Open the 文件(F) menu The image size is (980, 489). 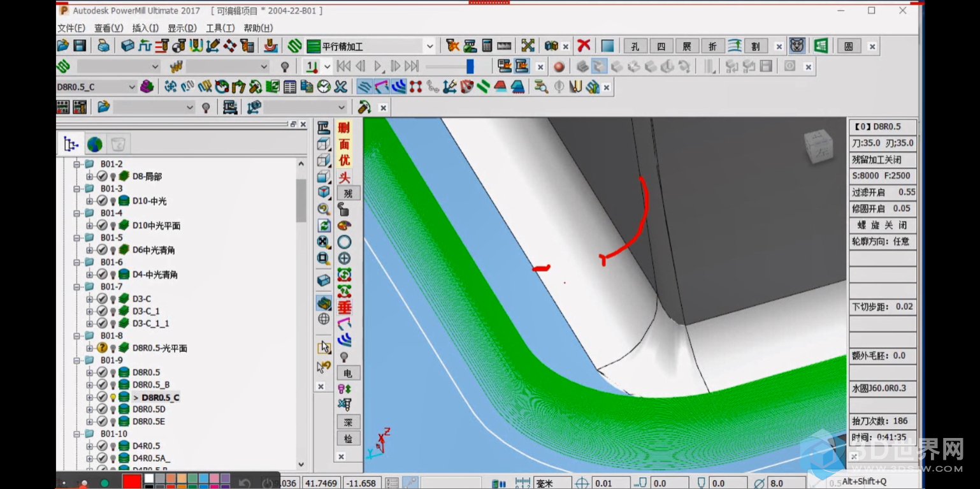[71, 28]
